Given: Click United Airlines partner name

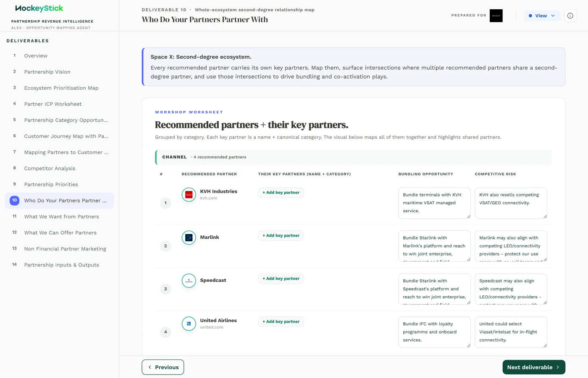Looking at the screenshot, I should point(218,321).
